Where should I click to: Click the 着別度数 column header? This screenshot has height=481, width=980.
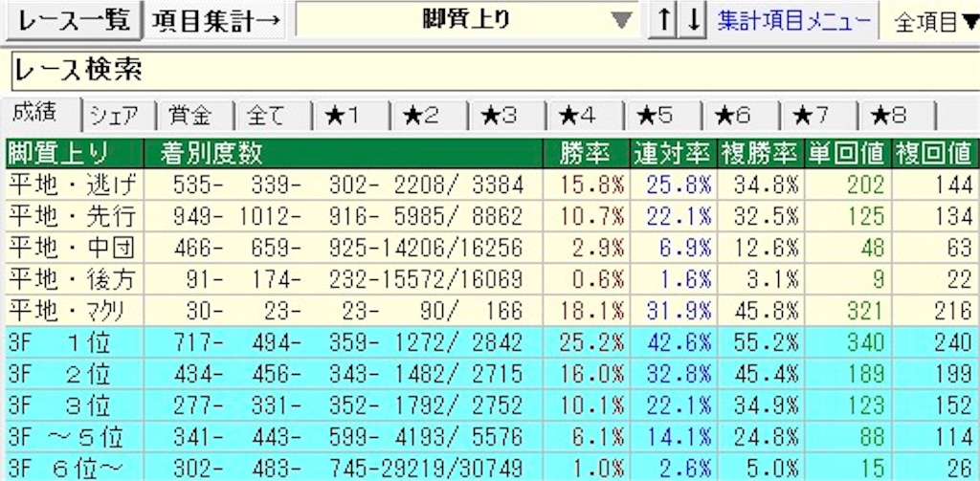point(343,154)
